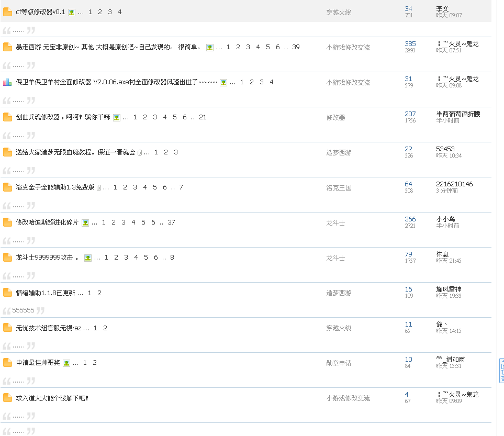The image size is (504, 436).
Task: Open the folder icon beside 送给大家造梦无限血魔教程
Action: pos(7,152)
